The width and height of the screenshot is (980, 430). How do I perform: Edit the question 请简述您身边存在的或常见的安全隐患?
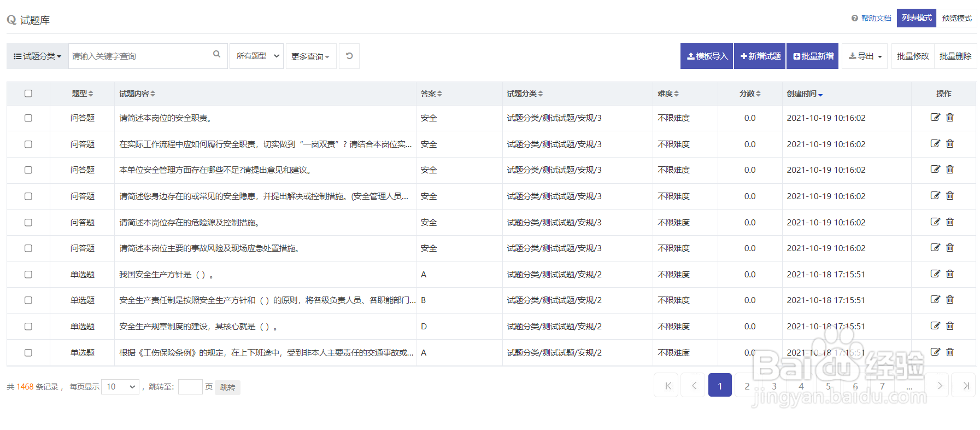(935, 195)
